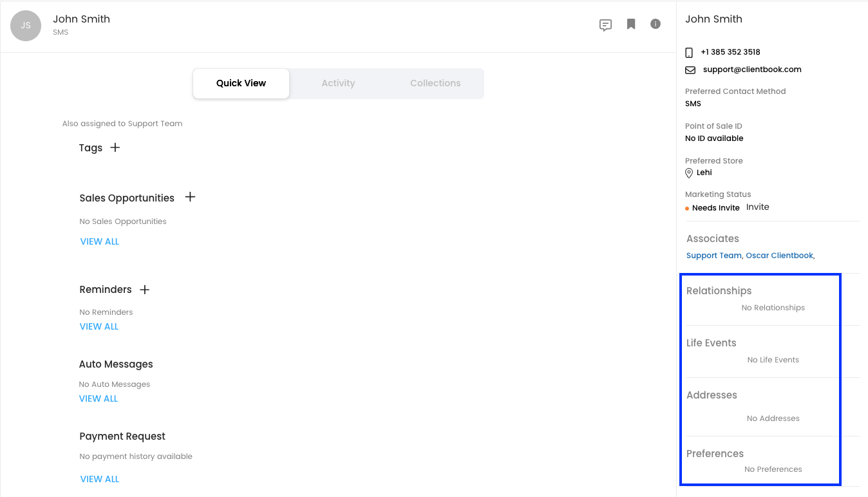Image resolution: width=868 pixels, height=497 pixels.
Task: View all Reminders
Action: pyautogui.click(x=99, y=326)
